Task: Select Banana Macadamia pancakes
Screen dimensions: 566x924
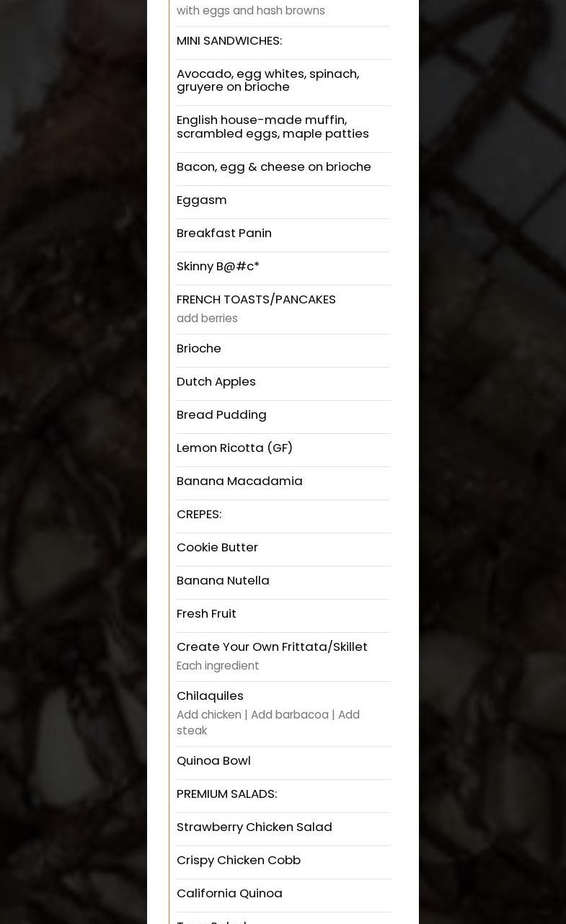Action: click(x=239, y=481)
